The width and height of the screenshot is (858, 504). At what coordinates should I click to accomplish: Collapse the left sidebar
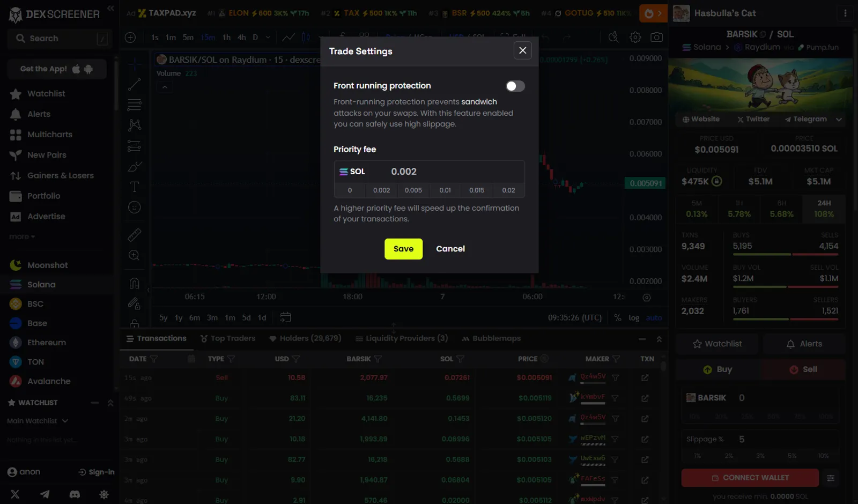tap(110, 9)
